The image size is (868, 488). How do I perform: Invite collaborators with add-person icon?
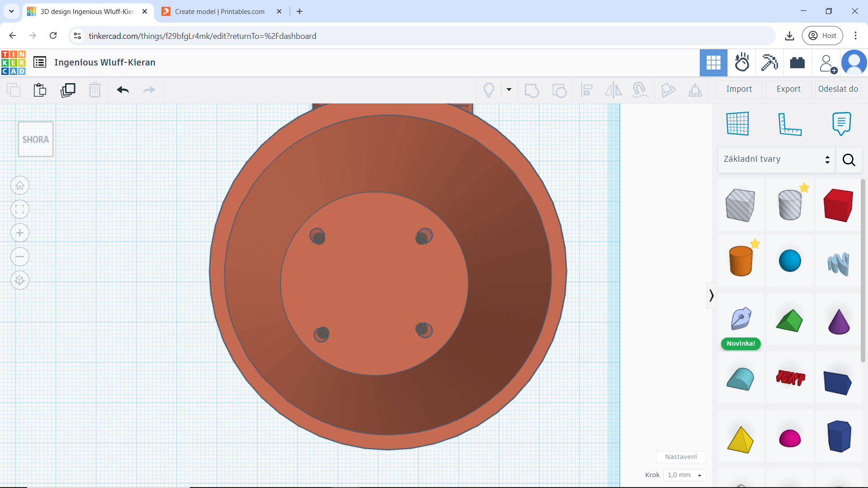828,64
